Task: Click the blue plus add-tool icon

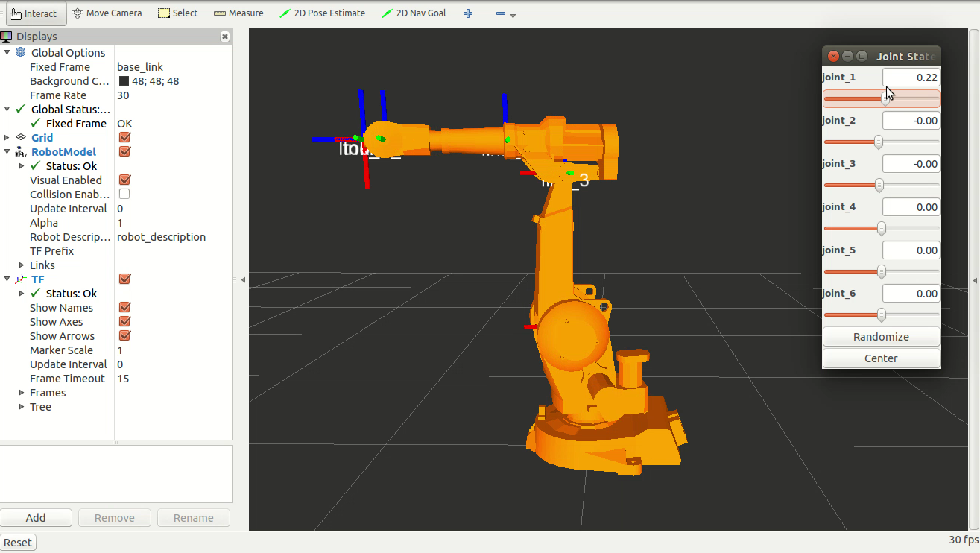Action: pyautogui.click(x=468, y=13)
